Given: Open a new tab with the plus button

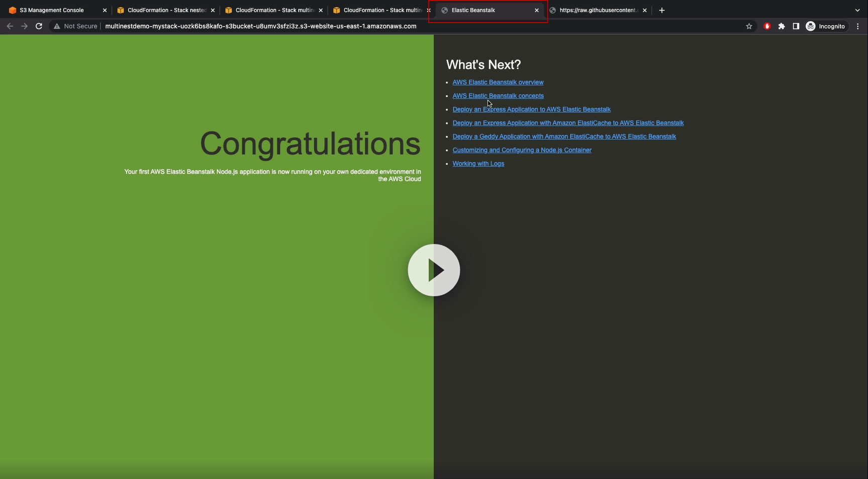Looking at the screenshot, I should pyautogui.click(x=662, y=10).
